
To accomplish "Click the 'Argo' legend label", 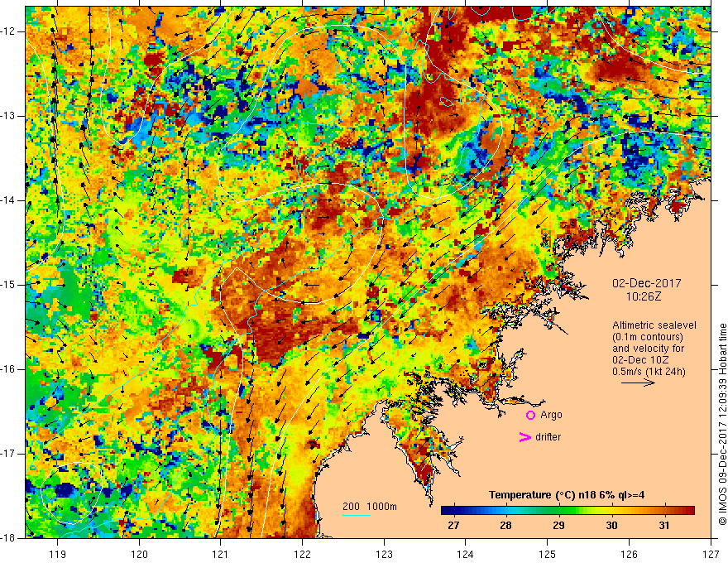I will click(551, 415).
